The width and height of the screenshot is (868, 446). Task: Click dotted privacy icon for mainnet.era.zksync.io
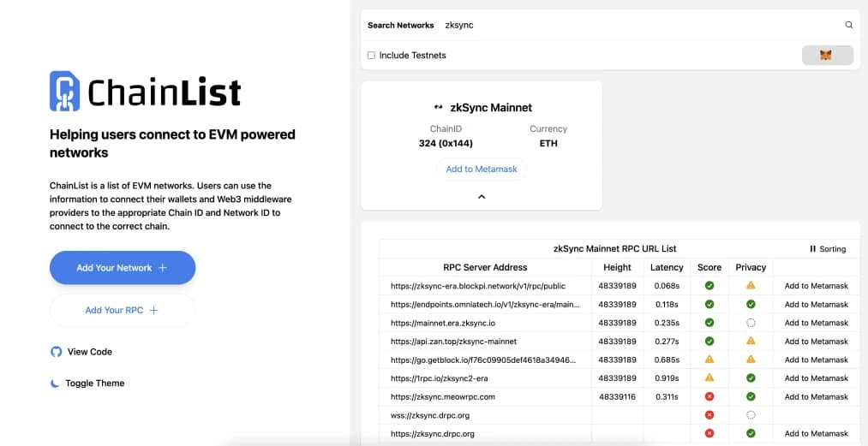click(x=751, y=323)
